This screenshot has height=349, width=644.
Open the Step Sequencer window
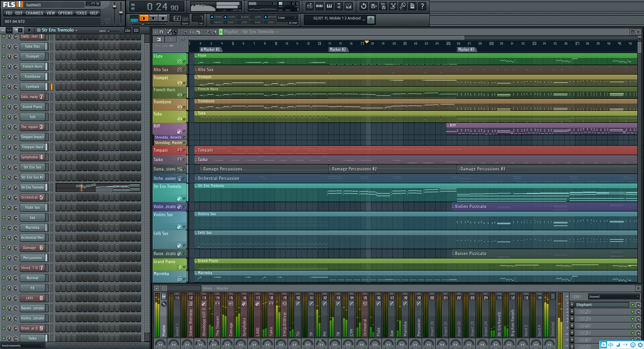(320, 6)
